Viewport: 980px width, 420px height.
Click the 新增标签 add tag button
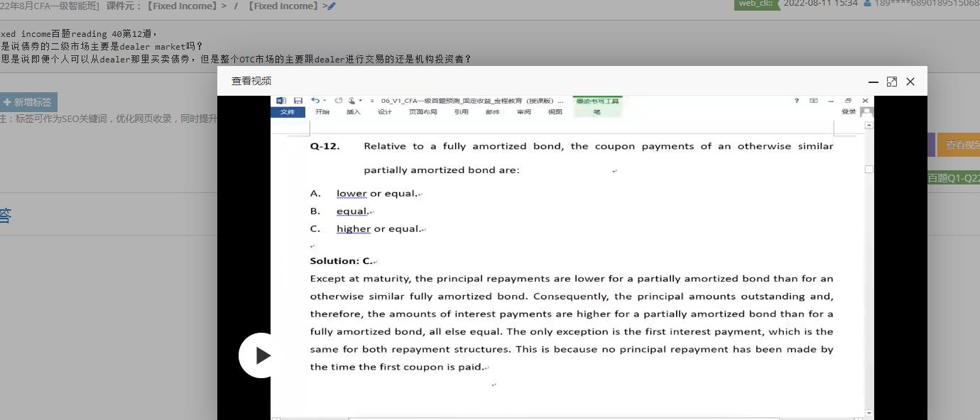28,102
